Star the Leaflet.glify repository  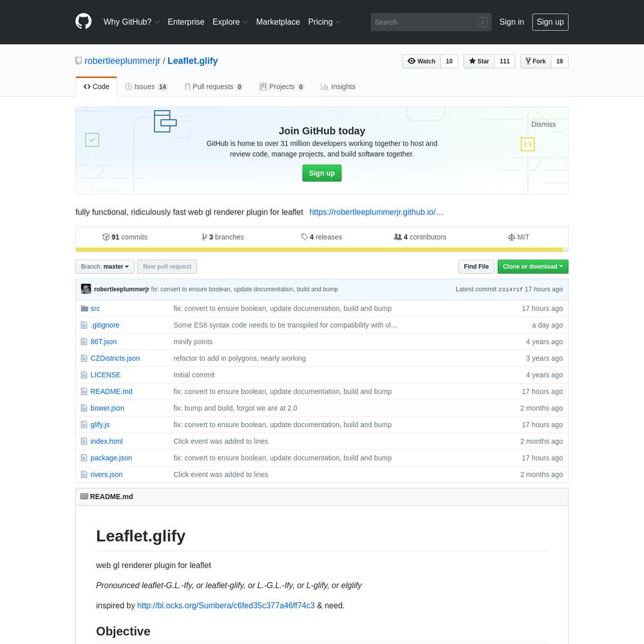[478, 61]
